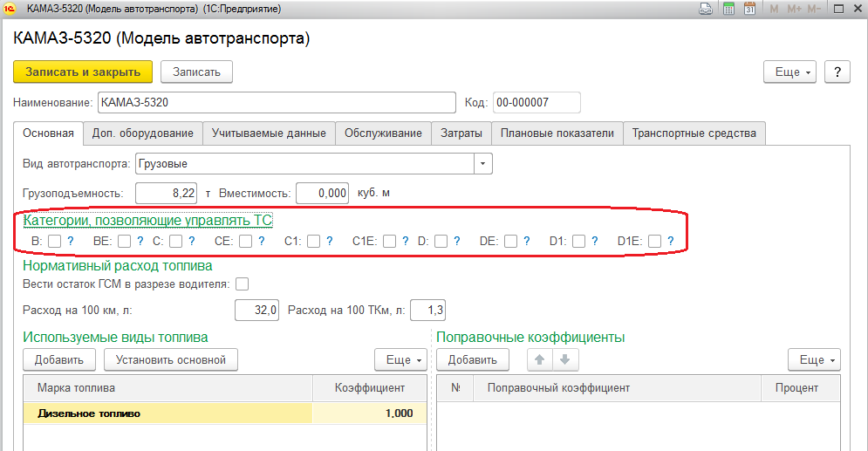
Task: Open the Еще menu in fuel types section
Action: coord(400,359)
